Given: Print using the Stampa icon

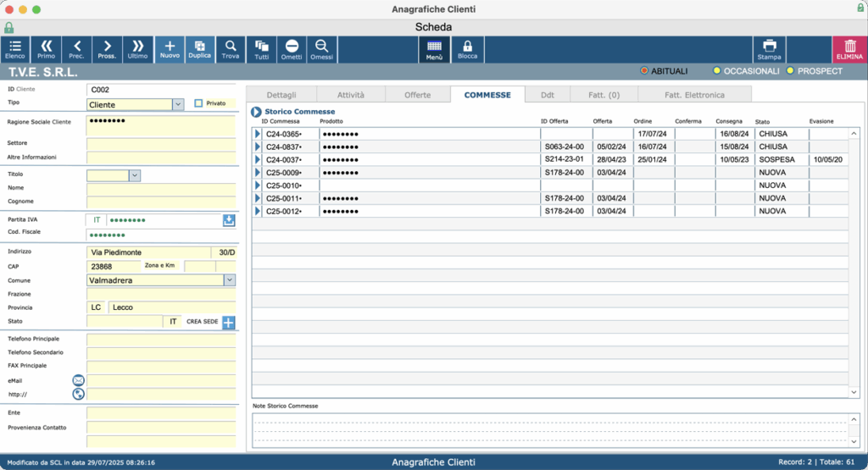Looking at the screenshot, I should pos(769,50).
